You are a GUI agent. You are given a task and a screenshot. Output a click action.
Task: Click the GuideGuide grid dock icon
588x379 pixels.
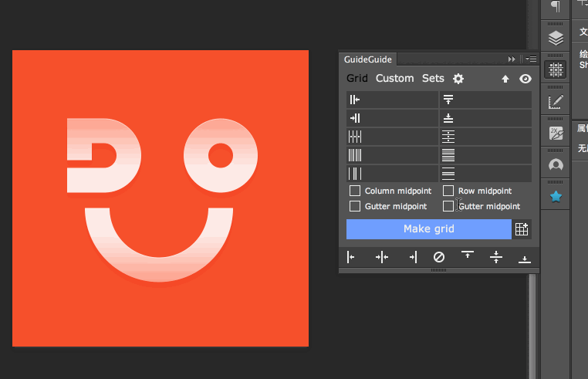(x=556, y=69)
